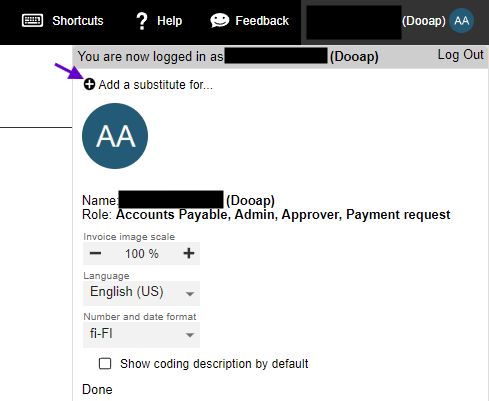This screenshot has width=489, height=401.
Task: Click the (Dooap) user label in header
Action: [424, 21]
